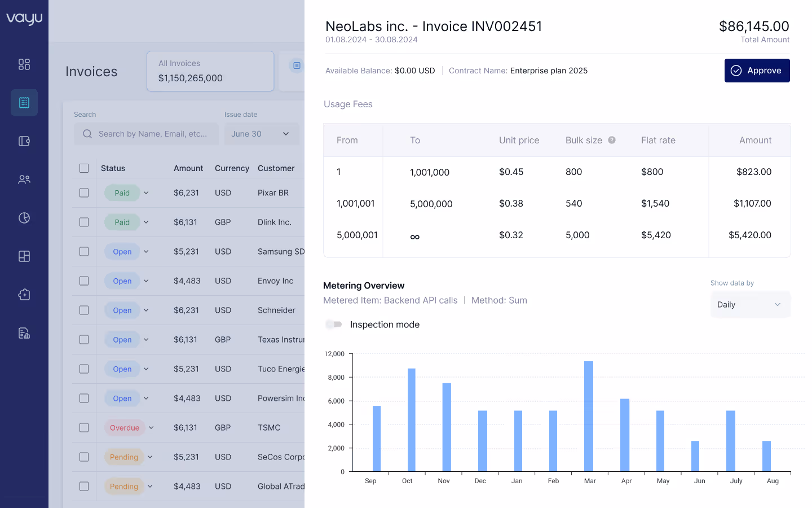Expand status chevron for Dlink Inc. row
812x508 pixels.
146,222
